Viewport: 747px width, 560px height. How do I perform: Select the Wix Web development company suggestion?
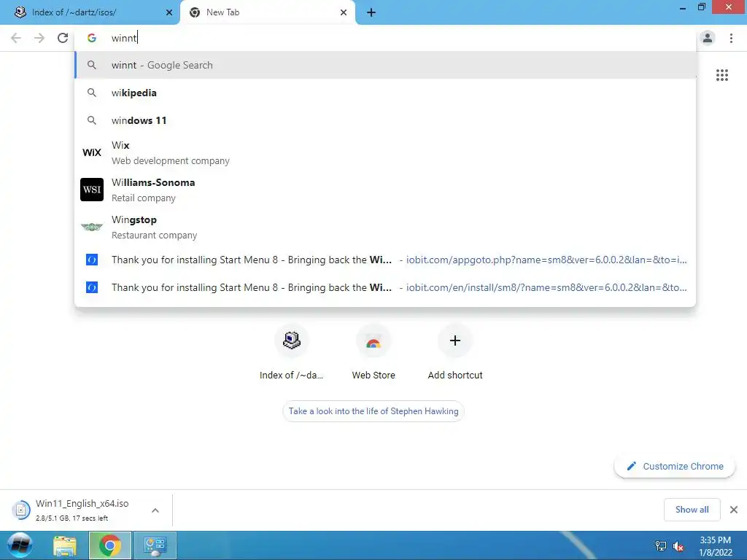[x=385, y=152]
